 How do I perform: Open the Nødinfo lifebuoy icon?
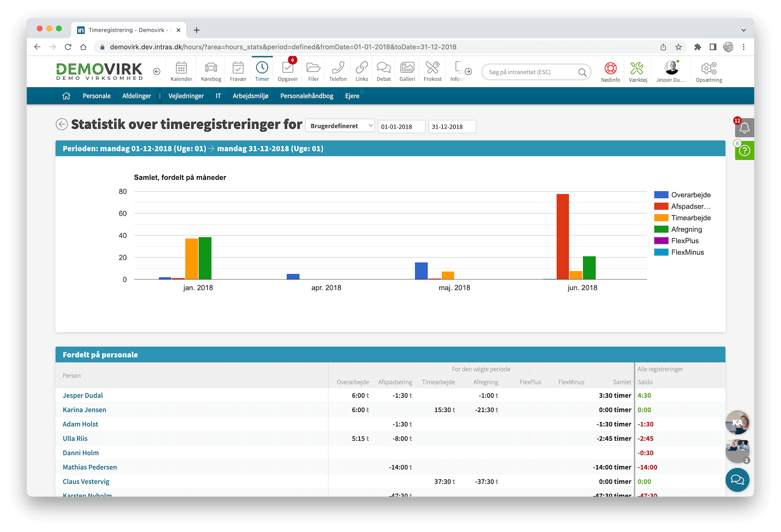[x=611, y=72]
